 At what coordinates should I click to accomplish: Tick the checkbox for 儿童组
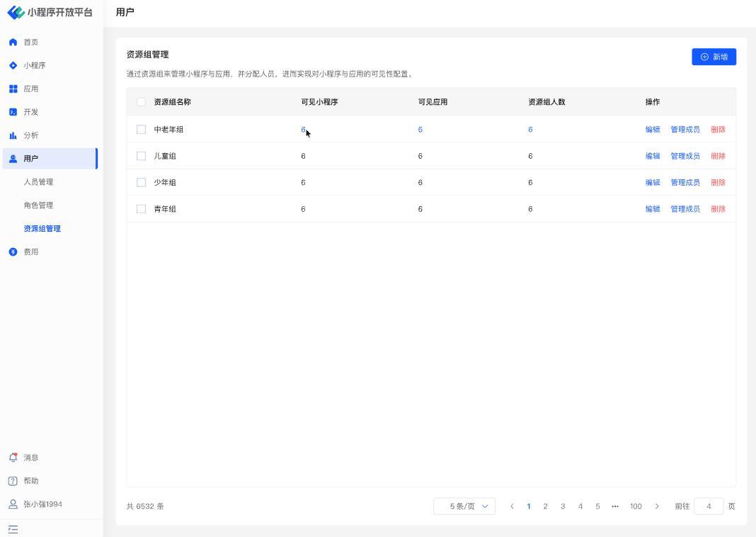pos(141,156)
